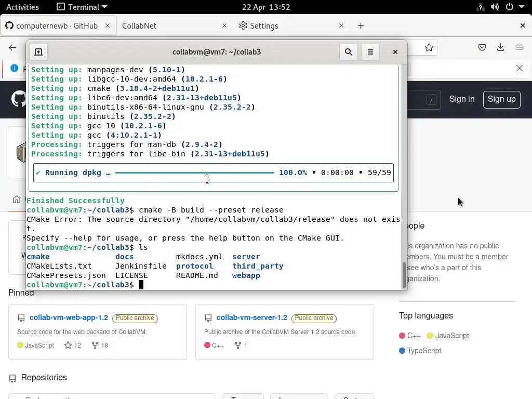Image resolution: width=532 pixels, height=399 pixels.
Task: Open the Activities overview
Action: coord(22,7)
